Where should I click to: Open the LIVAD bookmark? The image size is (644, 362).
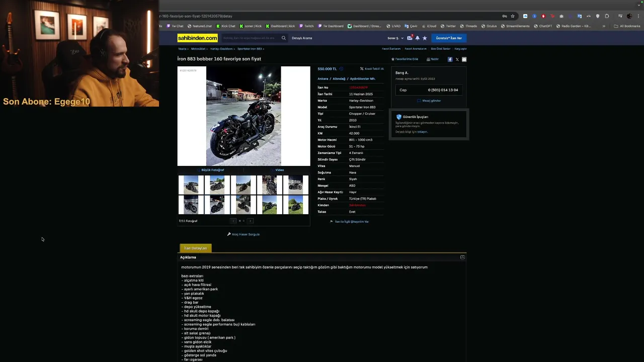(x=393, y=26)
